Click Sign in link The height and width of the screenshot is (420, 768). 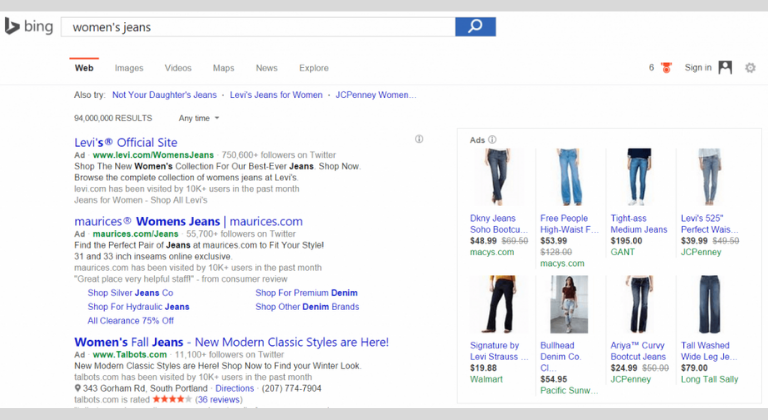click(698, 68)
